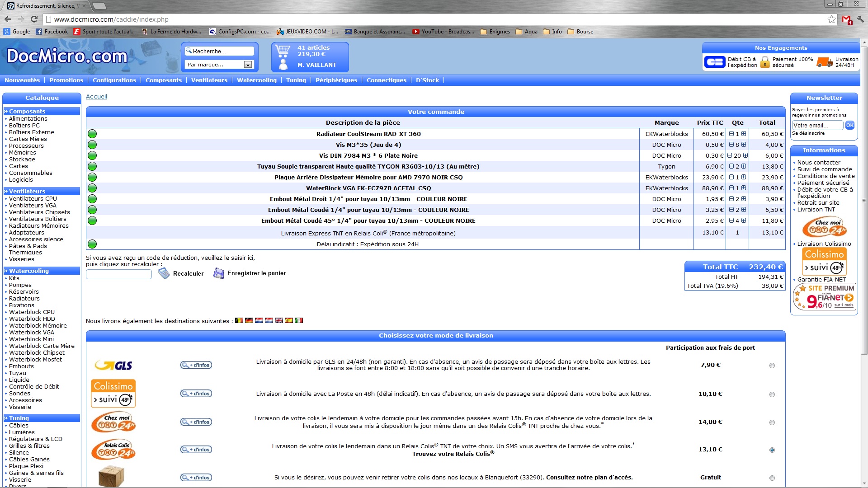Bookmark page with the star icon
Viewport: 868px width, 488px height.
(x=831, y=19)
